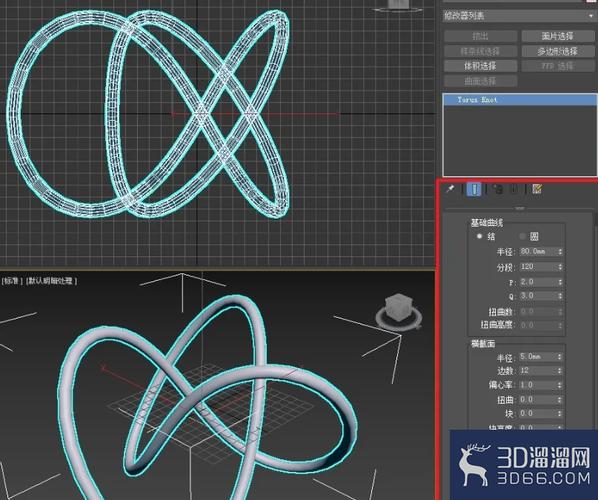Image resolution: width=598 pixels, height=500 pixels.
Task: Open the [标准] viewport label menu
Action: point(12,281)
